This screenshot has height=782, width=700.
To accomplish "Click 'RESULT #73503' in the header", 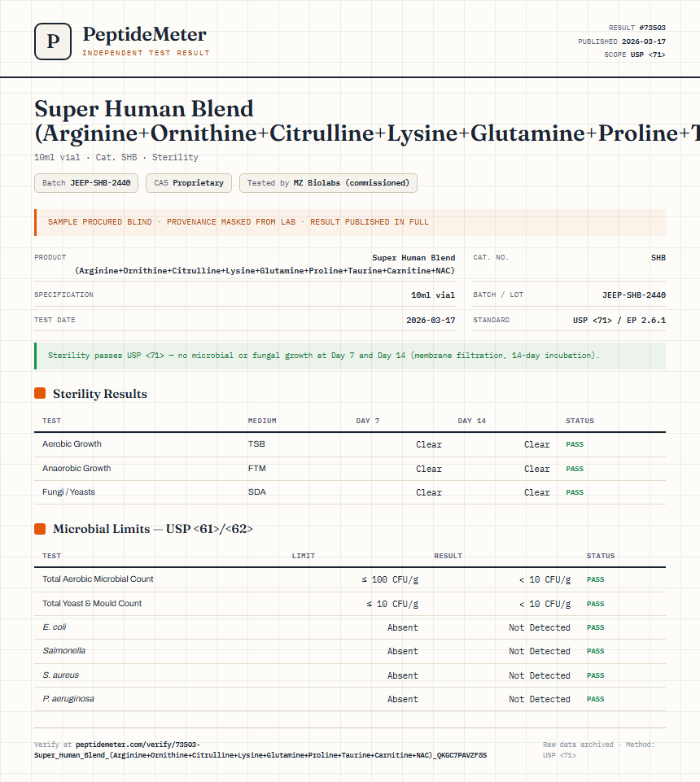I will click(637, 28).
